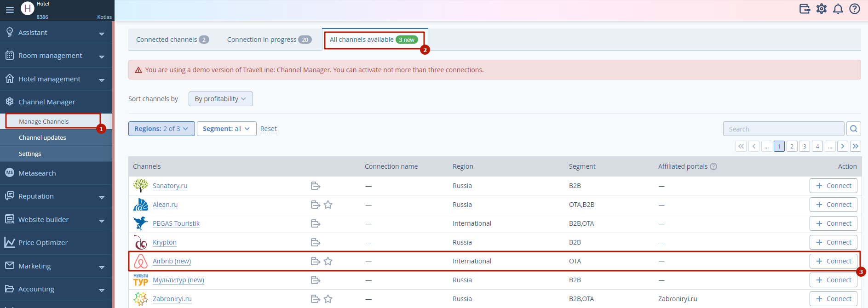Click the Airbnb logo icon
The image size is (868, 308).
click(140, 261)
